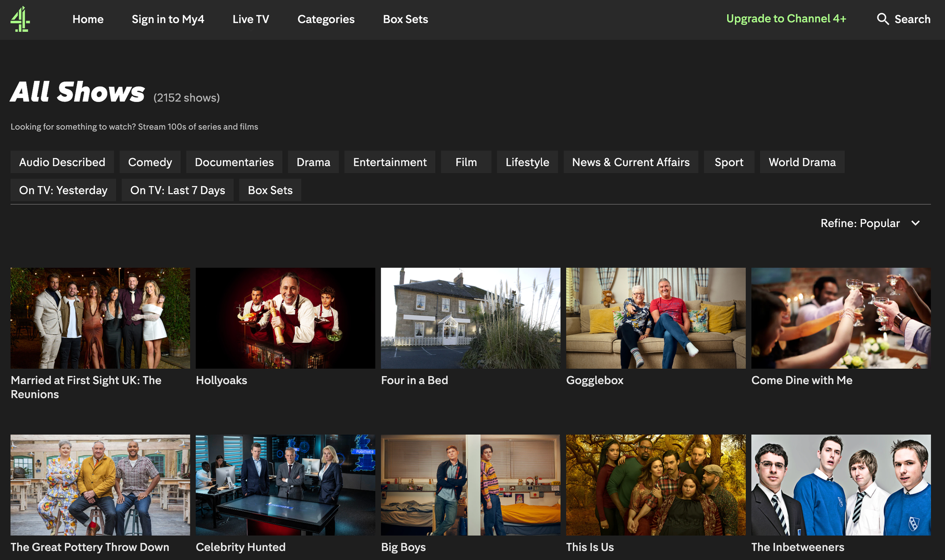The width and height of the screenshot is (945, 560).
Task: Pick the Film category filter
Action: tap(466, 162)
